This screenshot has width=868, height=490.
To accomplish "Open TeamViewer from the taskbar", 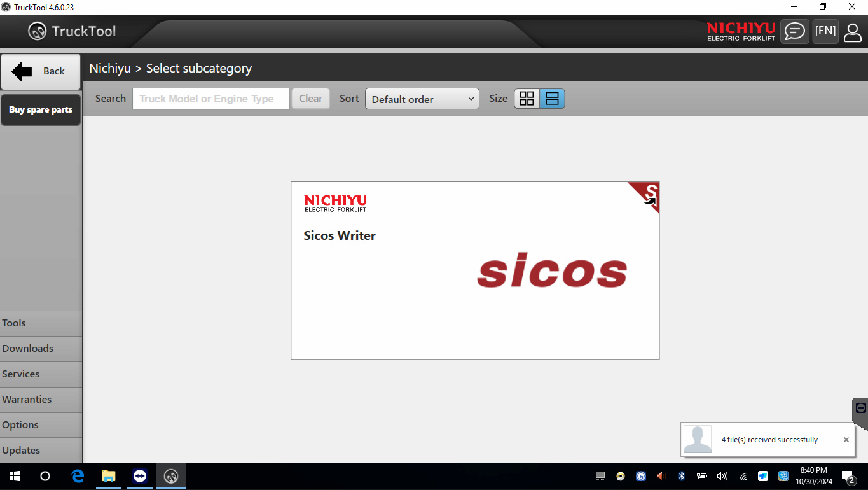I will [140, 476].
